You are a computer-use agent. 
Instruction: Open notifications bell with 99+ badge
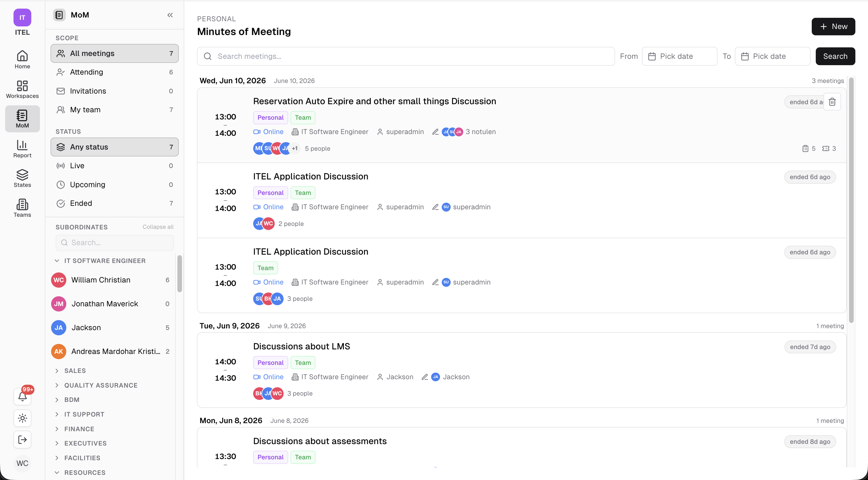(22, 396)
